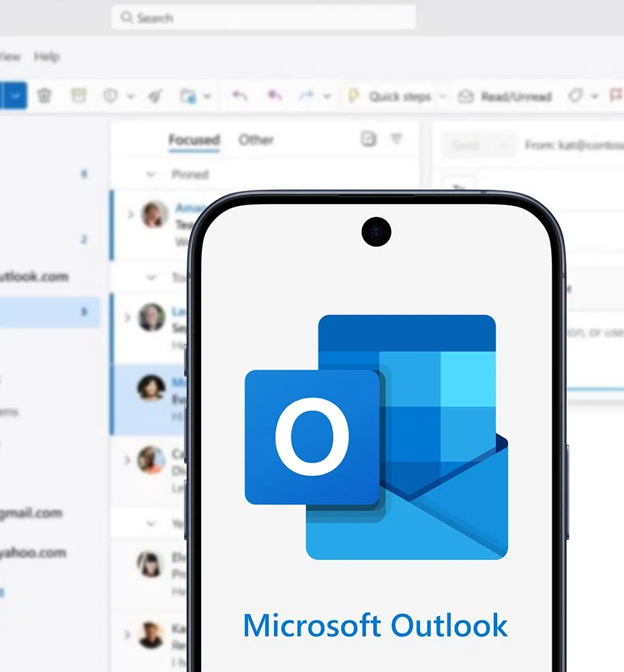The height and width of the screenshot is (672, 624).
Task: Expand the first pinned message thread
Action: point(130,214)
